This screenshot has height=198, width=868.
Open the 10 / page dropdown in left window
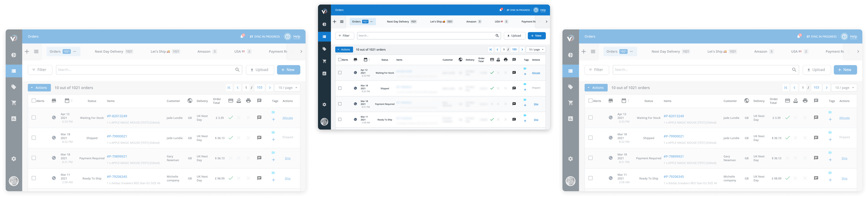[287, 88]
